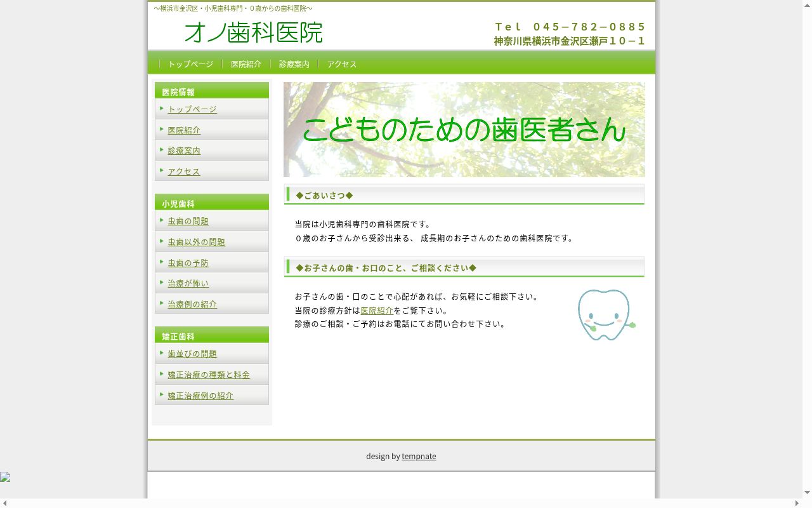The image size is (812, 508).
Task: Click the address 神奈川県横浜市金沢区瀬戸10-1
Action: click(570, 41)
